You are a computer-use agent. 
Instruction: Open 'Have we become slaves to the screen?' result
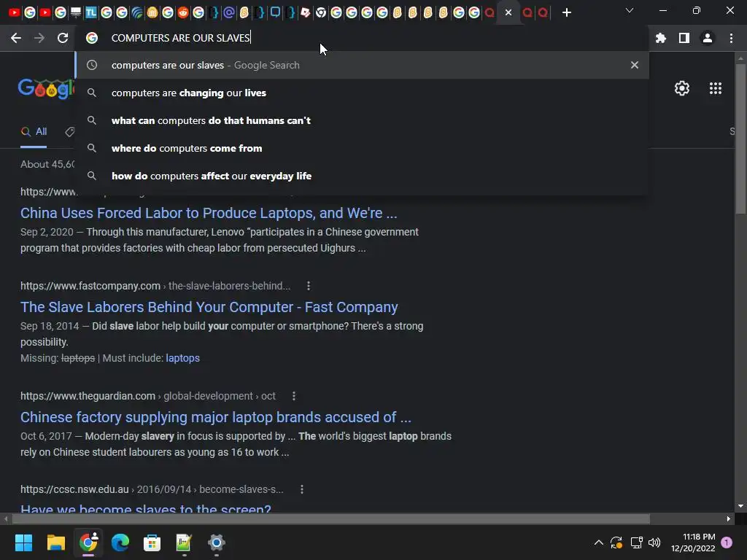pyautogui.click(x=146, y=507)
